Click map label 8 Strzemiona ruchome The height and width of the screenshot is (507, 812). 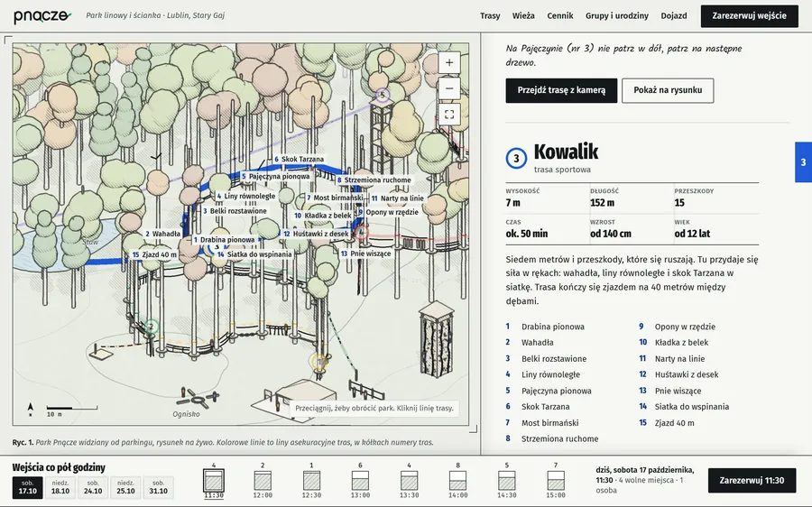374,180
